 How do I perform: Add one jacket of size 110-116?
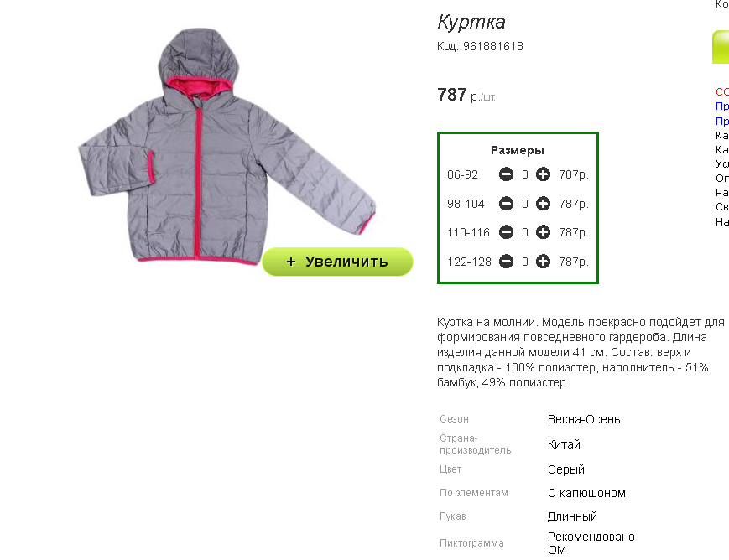(543, 232)
